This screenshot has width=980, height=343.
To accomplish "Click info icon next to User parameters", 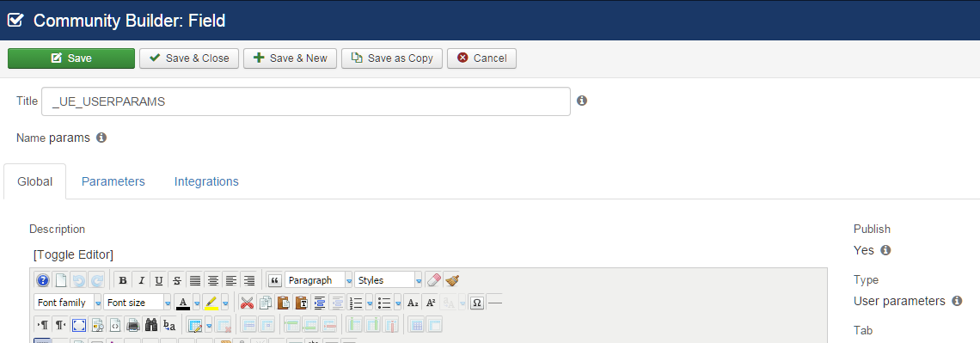I will click(x=956, y=301).
